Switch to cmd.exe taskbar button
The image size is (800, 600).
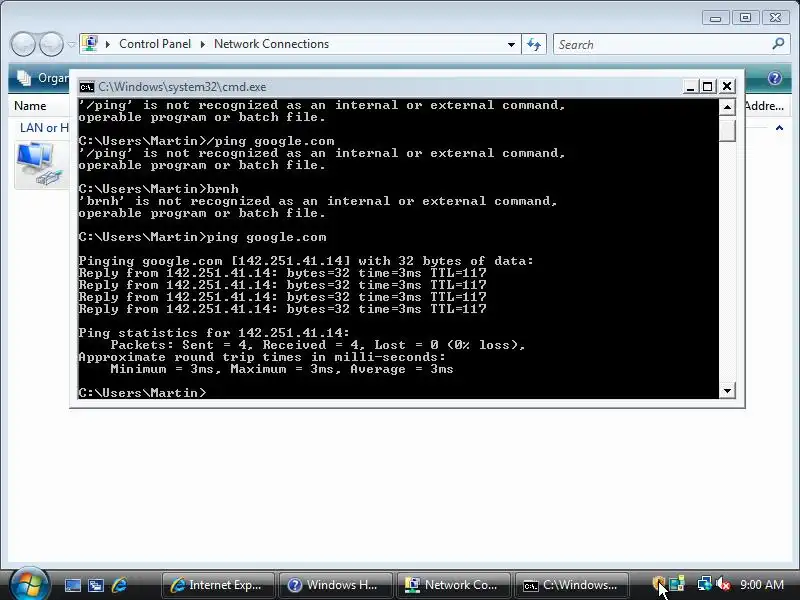(x=571, y=585)
